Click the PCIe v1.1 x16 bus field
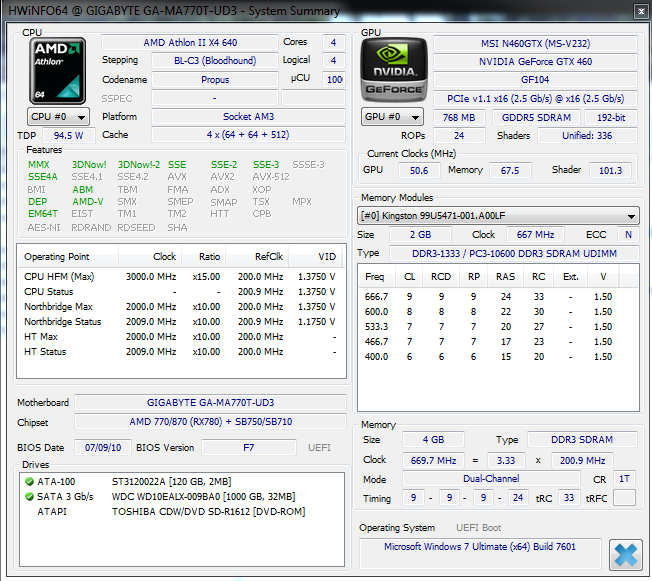Screen dimensions: 652x581 click(535, 99)
